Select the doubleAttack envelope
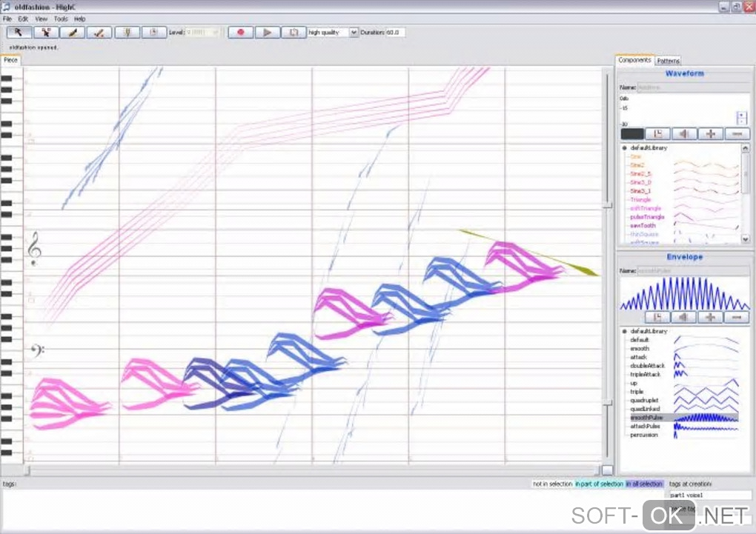Image resolution: width=756 pixels, height=534 pixels. (647, 366)
